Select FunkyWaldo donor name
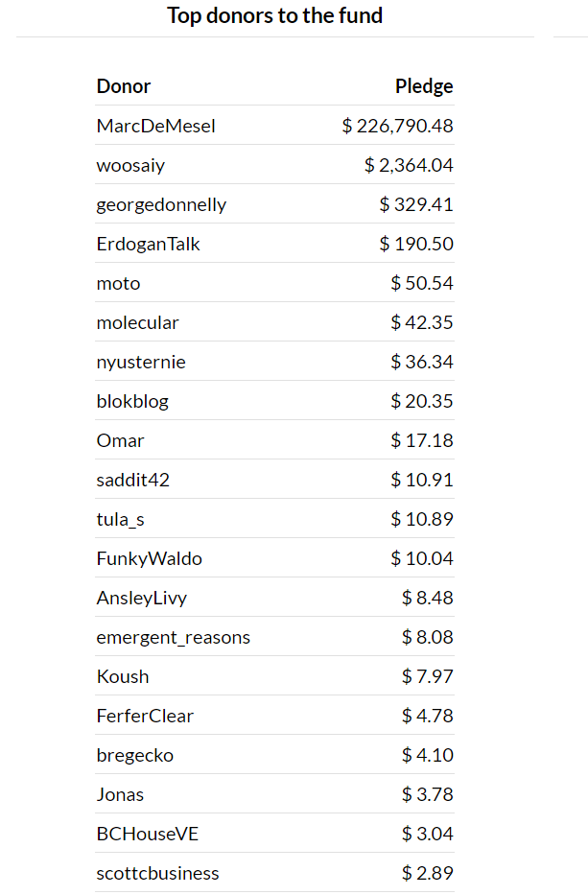 pos(149,558)
